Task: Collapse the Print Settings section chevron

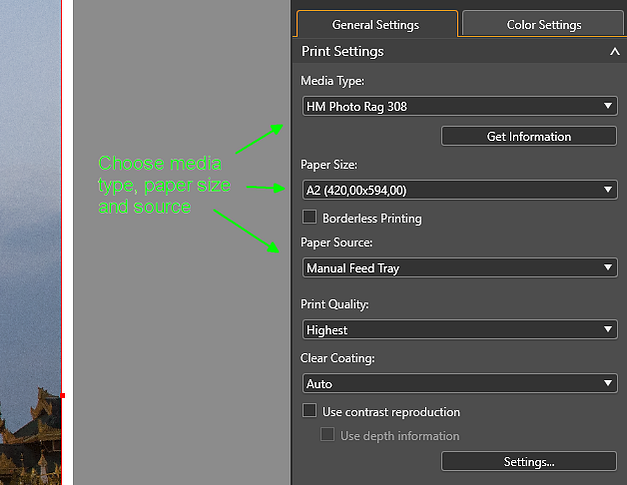Action: [x=615, y=52]
